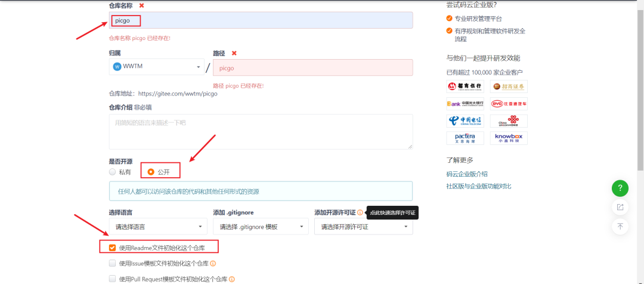Open the 归属 WWTM owner dropdown
Image resolution: width=644 pixels, height=284 pixels.
click(156, 67)
